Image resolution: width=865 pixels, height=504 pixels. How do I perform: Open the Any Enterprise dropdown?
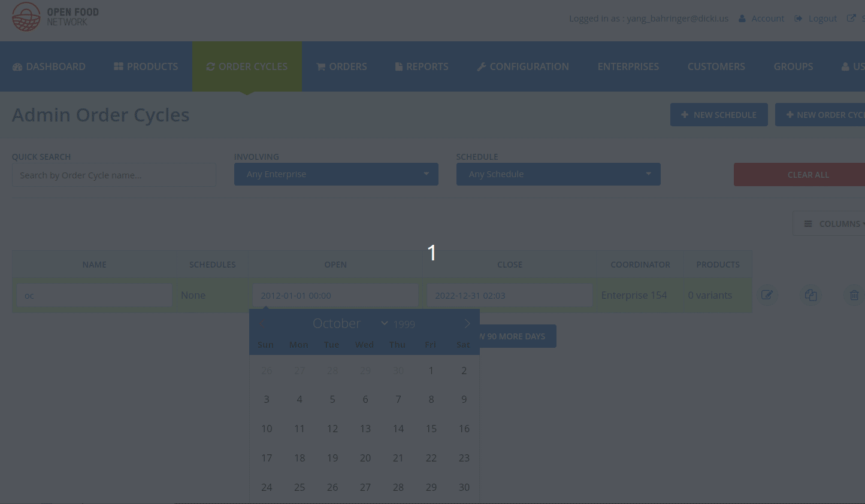pos(335,174)
